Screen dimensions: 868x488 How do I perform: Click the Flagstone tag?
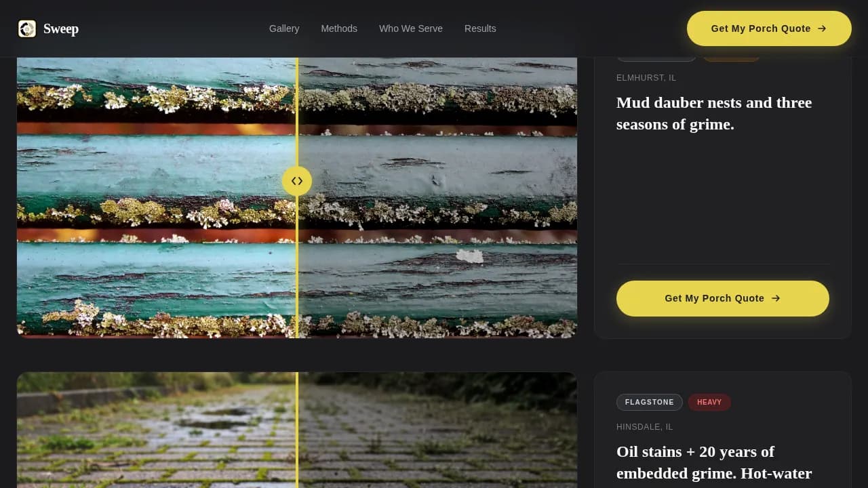tap(650, 402)
